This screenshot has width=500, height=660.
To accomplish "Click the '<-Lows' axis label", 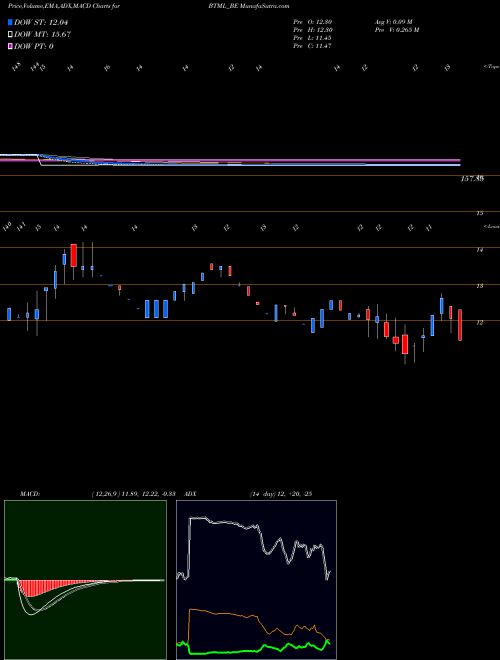I will 491,226.
